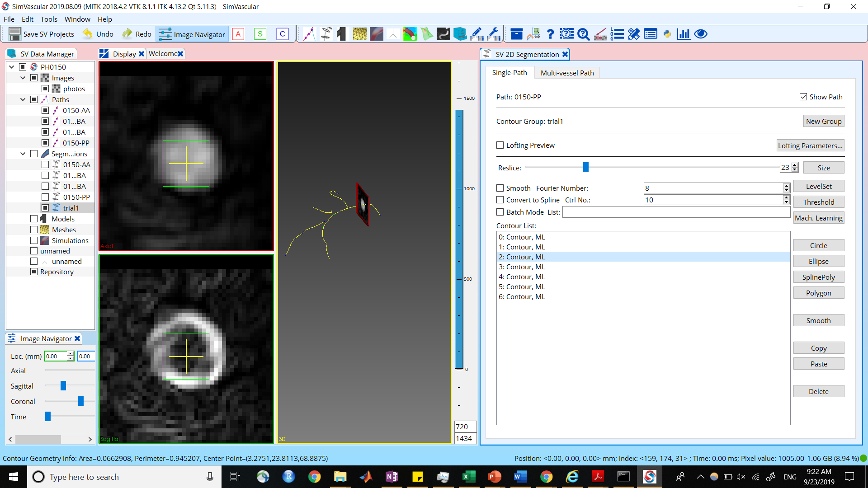Click the Batch Mode List input field
868x488 pixels.
676,212
